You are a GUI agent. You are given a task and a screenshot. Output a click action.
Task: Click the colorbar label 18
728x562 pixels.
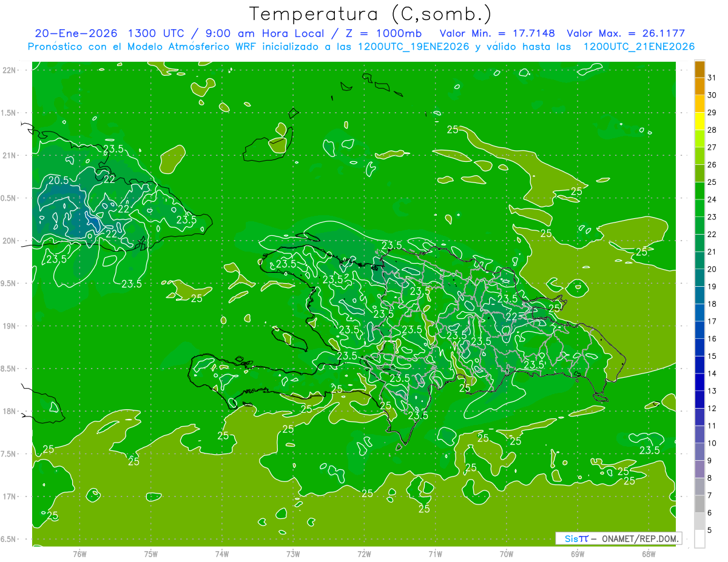pyautogui.click(x=712, y=304)
